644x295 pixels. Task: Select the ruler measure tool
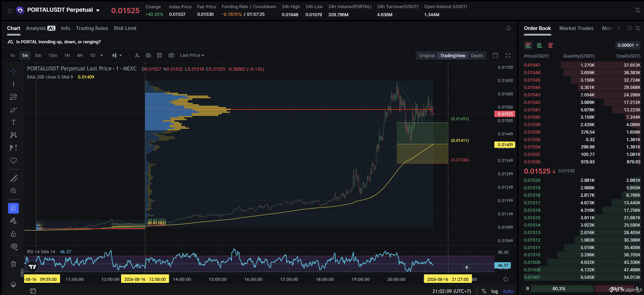[x=14, y=178]
